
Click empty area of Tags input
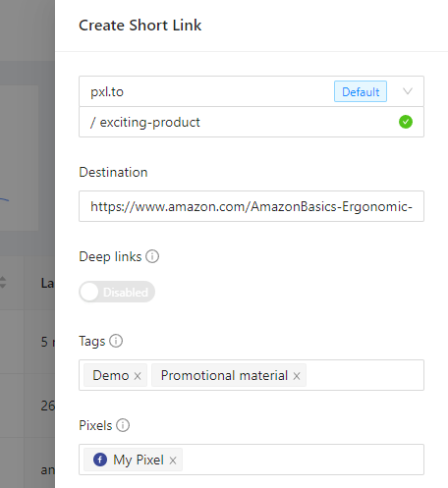click(364, 375)
